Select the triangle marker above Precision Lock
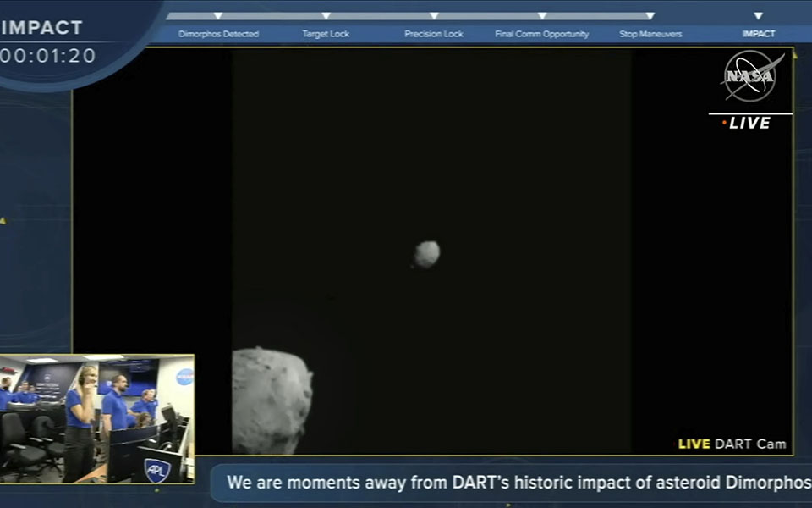The height and width of the screenshot is (508, 812). pyautogui.click(x=434, y=15)
